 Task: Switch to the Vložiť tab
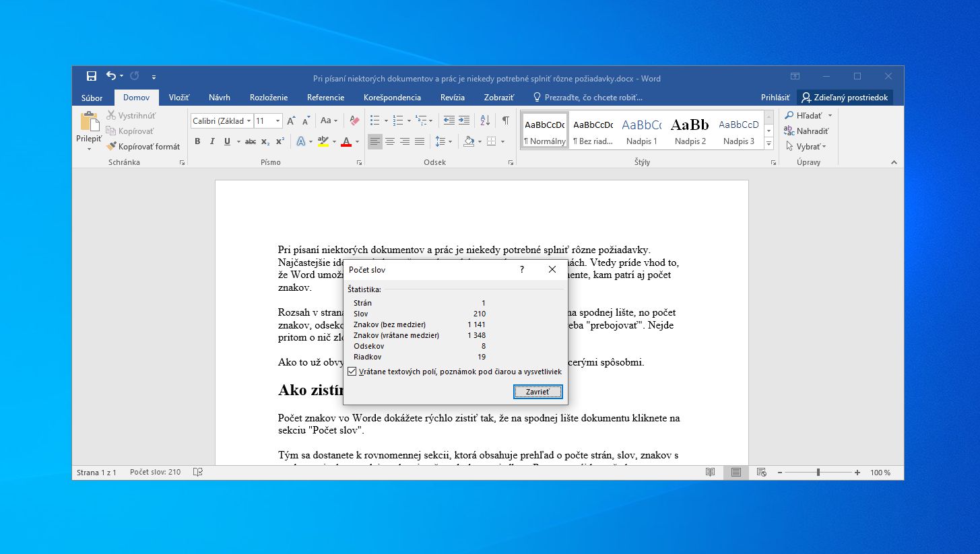[x=179, y=98]
